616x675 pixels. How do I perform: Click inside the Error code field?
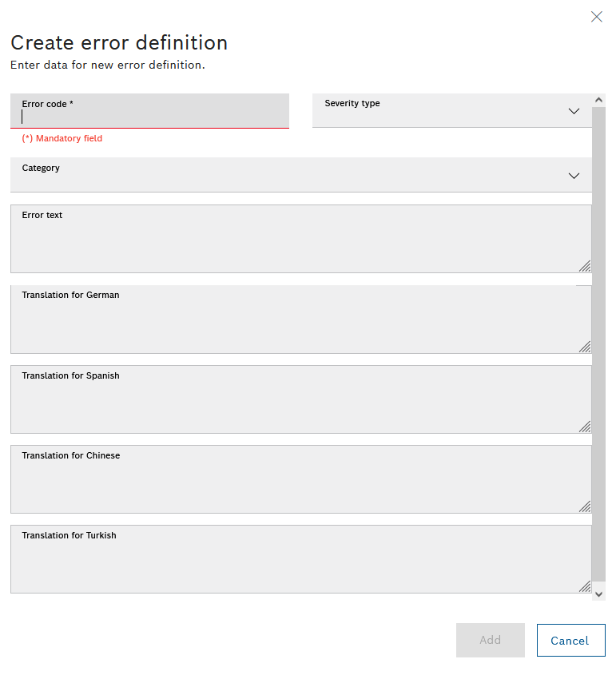[x=149, y=116]
